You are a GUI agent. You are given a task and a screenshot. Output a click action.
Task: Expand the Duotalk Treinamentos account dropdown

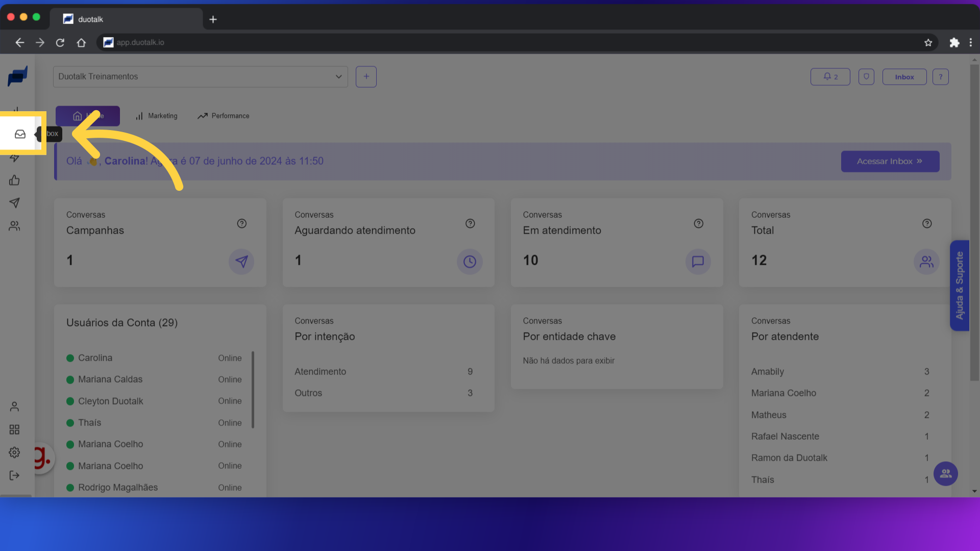pos(200,77)
